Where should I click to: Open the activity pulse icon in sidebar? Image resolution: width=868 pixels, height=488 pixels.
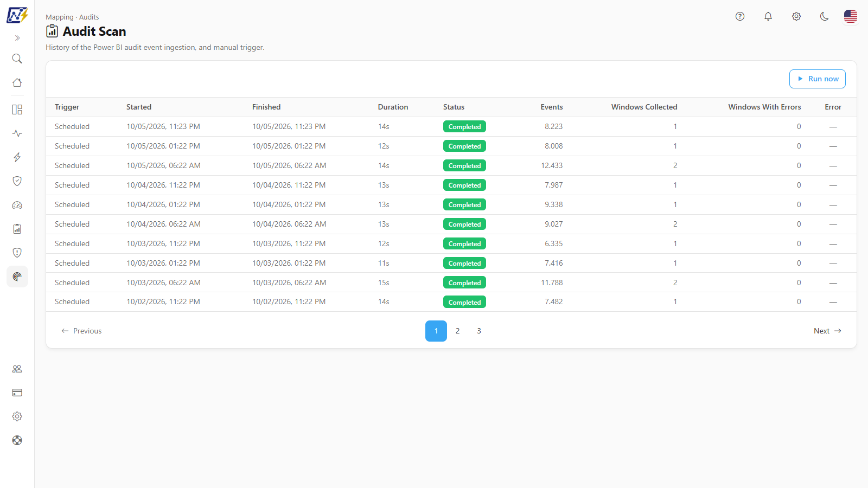[17, 133]
